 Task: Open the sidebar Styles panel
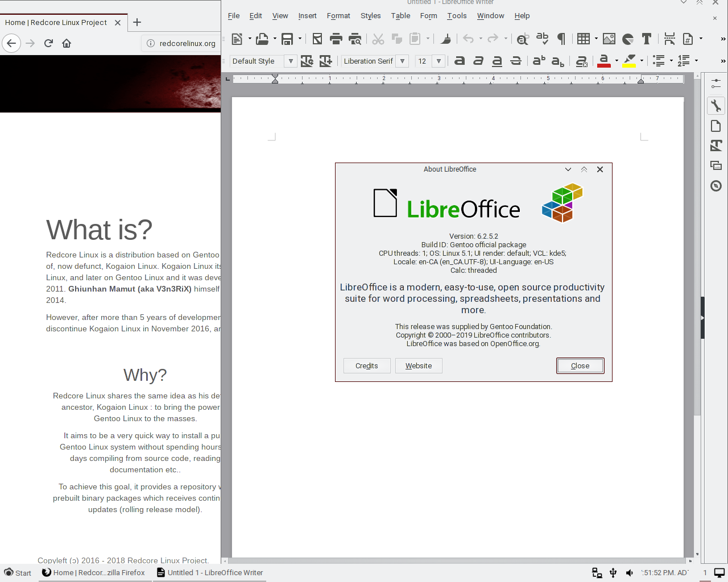coord(716,145)
